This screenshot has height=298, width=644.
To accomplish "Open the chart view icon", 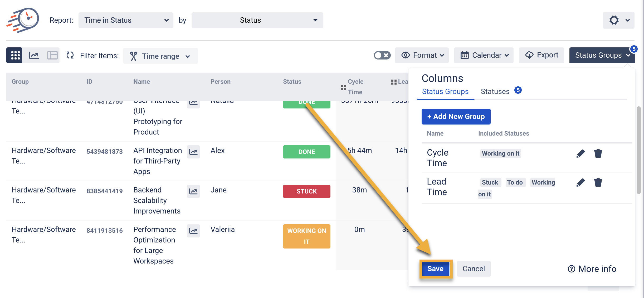I will (34, 55).
